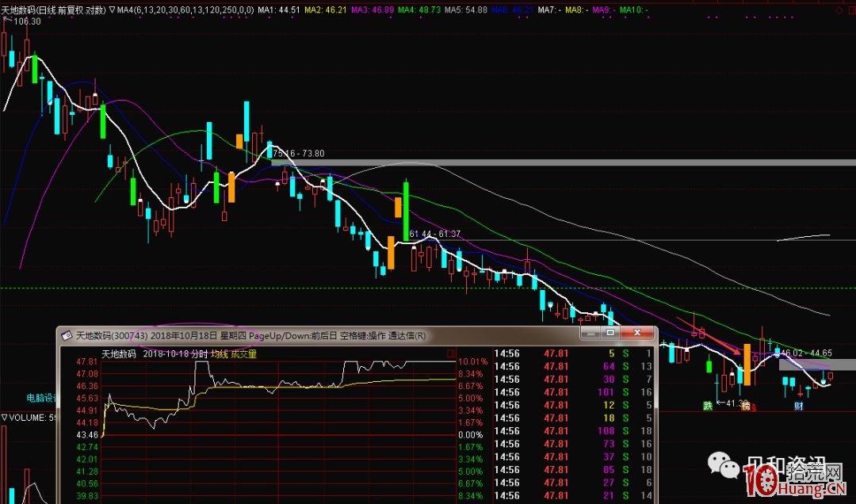Select the MA10 legend entry
Image resolution: width=856 pixels, height=504 pixels.
[634, 10]
